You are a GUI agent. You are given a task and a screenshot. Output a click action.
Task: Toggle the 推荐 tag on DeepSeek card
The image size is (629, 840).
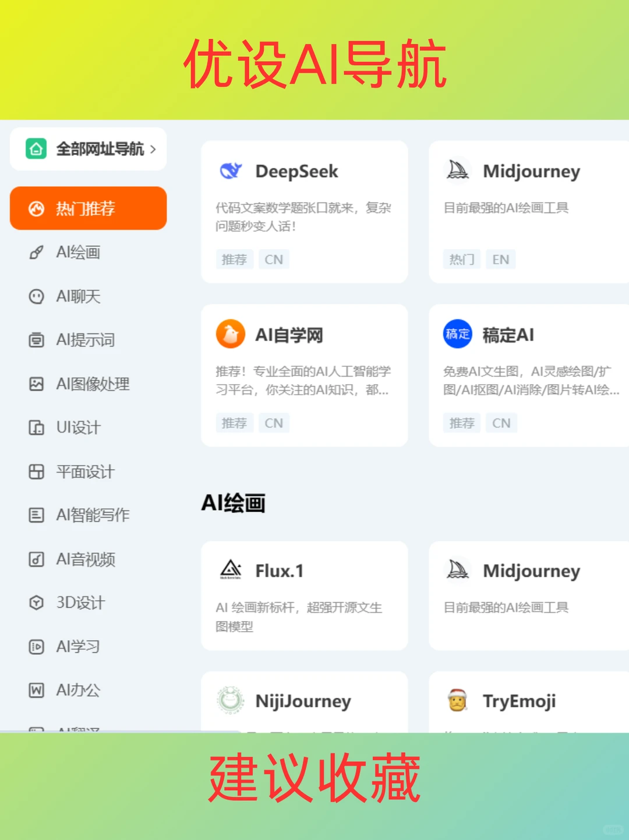coord(234,260)
